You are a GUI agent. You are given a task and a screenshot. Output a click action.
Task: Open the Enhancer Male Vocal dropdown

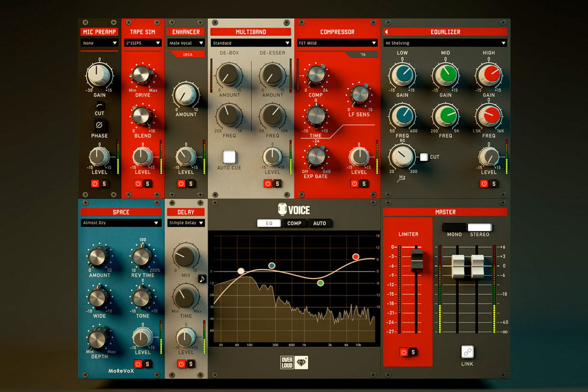point(186,43)
